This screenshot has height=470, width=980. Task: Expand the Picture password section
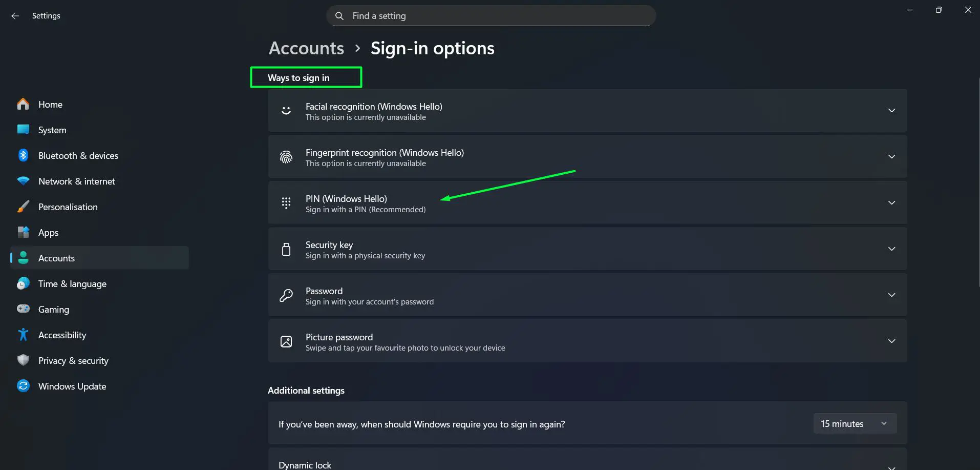pyautogui.click(x=892, y=341)
